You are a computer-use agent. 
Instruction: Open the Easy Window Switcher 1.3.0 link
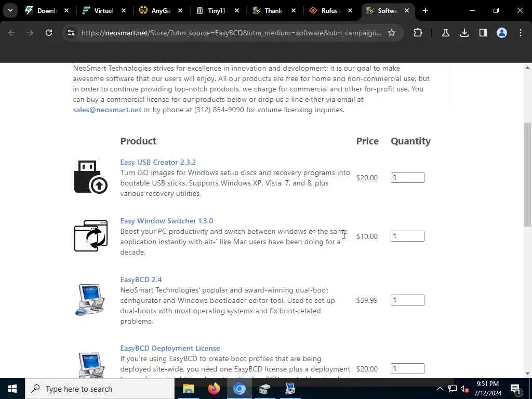167,221
